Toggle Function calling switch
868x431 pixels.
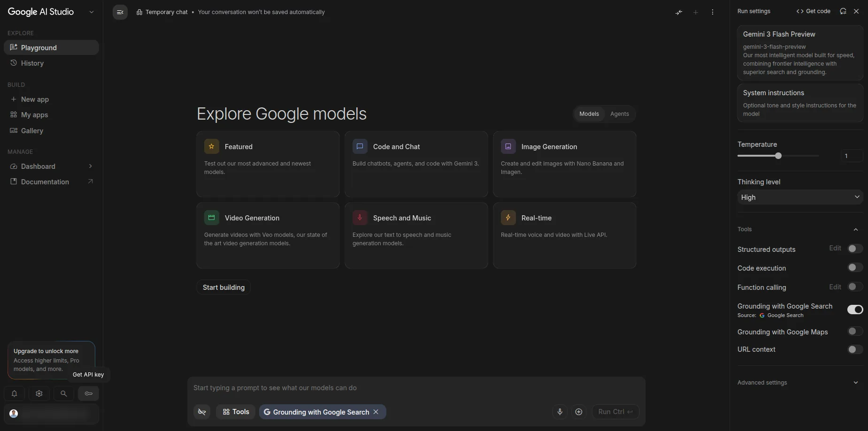pyautogui.click(x=855, y=287)
